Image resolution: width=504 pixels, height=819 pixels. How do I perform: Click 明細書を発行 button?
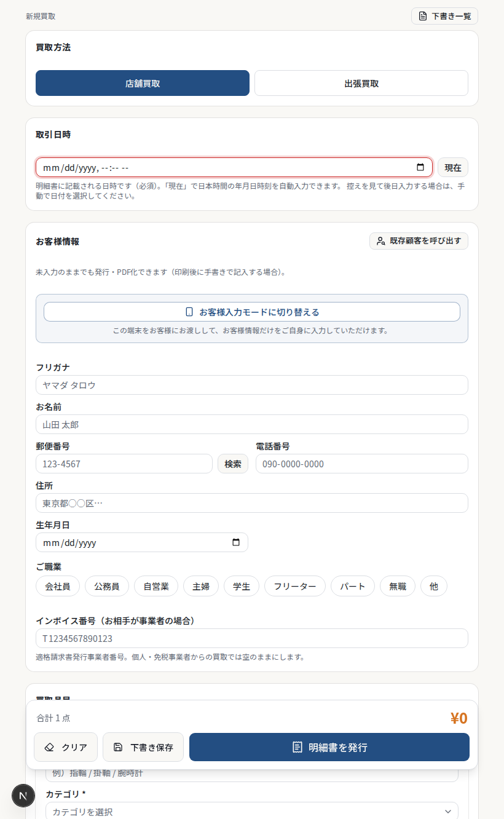point(329,747)
